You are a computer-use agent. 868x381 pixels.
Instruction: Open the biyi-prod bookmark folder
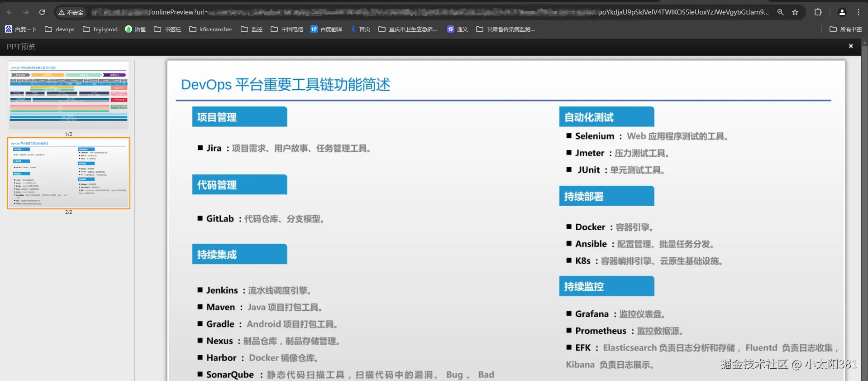point(100,29)
